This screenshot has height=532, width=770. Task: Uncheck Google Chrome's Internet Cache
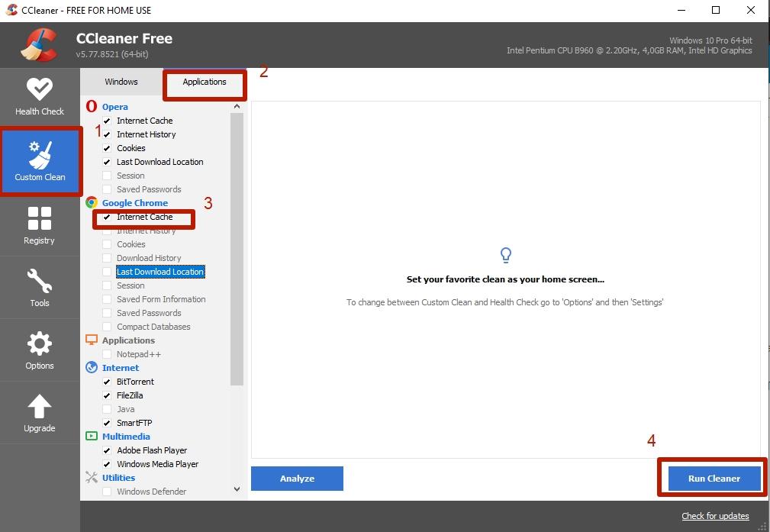pos(107,217)
